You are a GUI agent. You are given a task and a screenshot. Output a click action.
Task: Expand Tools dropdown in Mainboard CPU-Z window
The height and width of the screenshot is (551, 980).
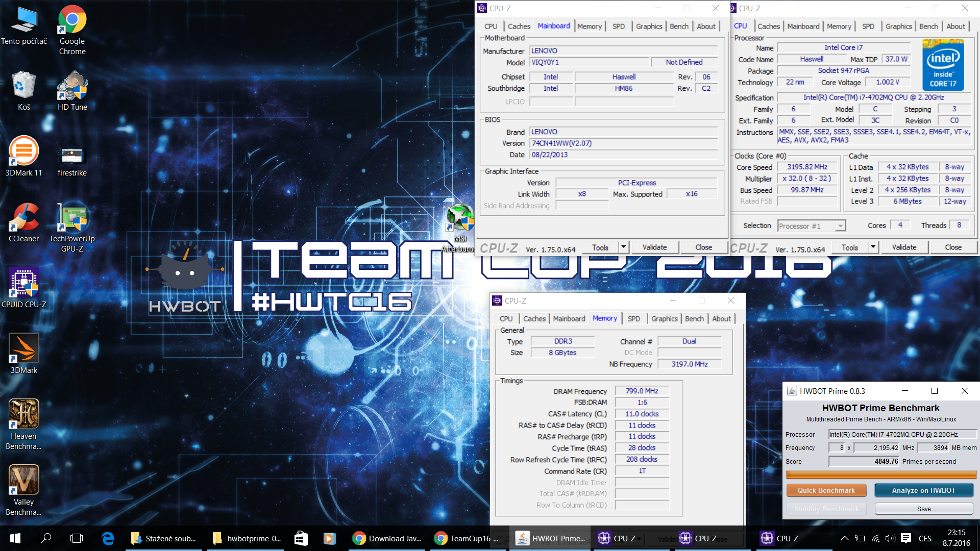[623, 247]
